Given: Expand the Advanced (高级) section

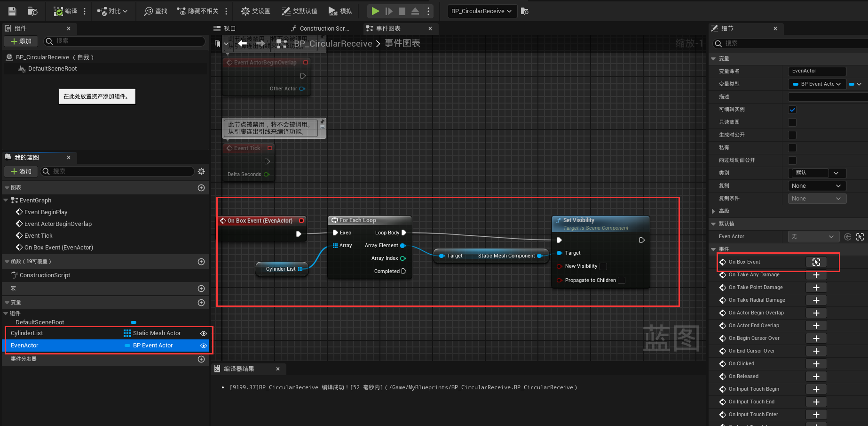Looking at the screenshot, I should point(713,211).
